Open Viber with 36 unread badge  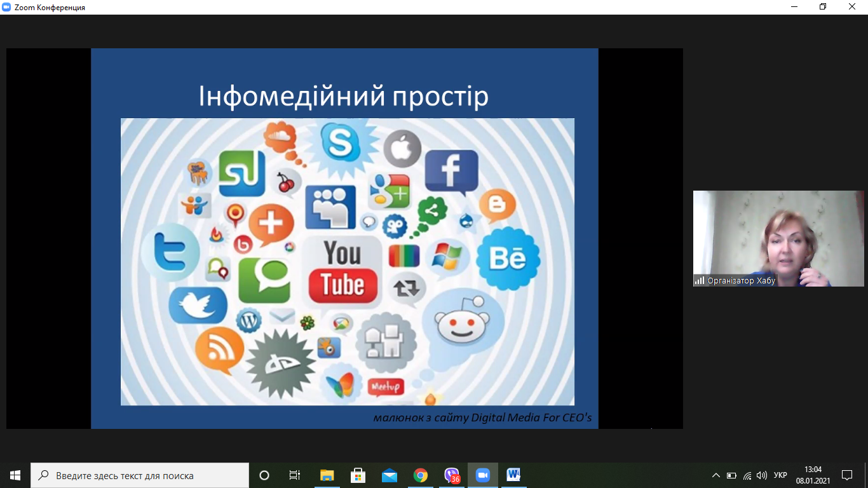tap(452, 475)
